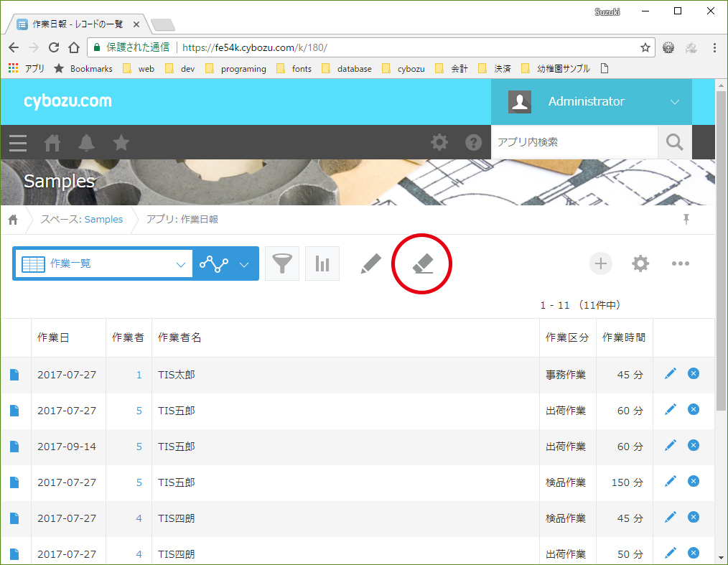728x565 pixels.
Task: Click worker number 5 in the 2017-09-14 row
Action: coord(139,447)
